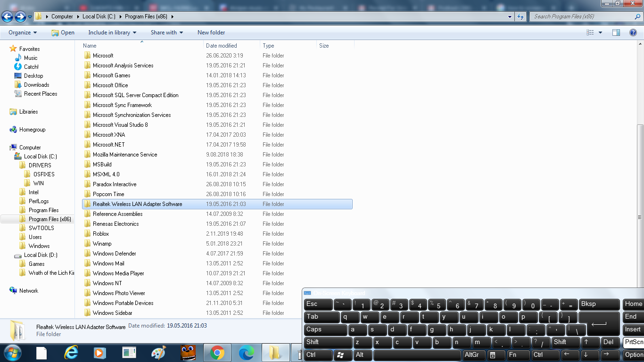Screen dimensions: 644x362
Task: Show the preview pane
Action: (x=616, y=33)
